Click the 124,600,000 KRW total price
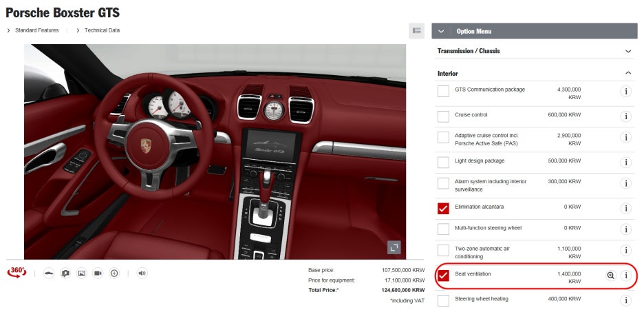 [403, 290]
